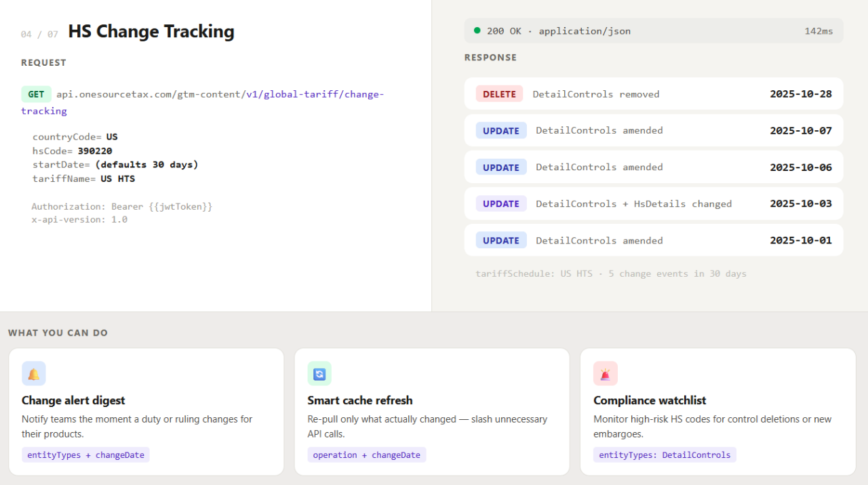
Task: Click the tariffName= US HTS parameter
Action: click(84, 179)
